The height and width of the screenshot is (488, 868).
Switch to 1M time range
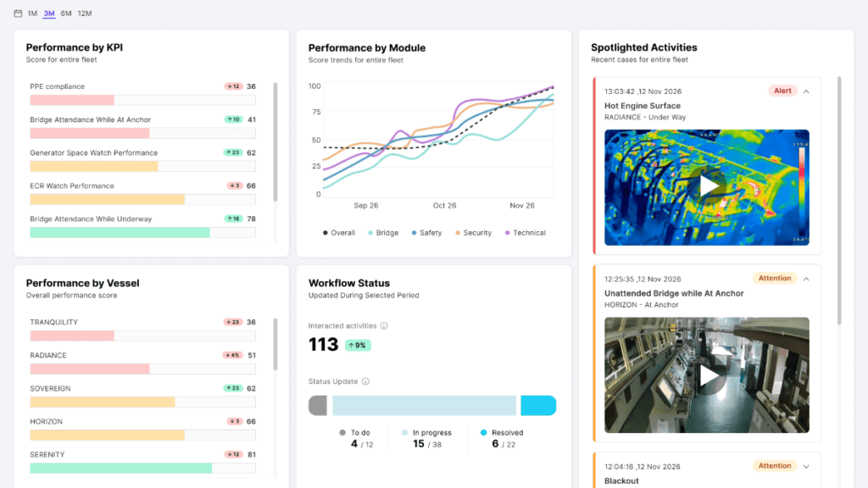pos(33,14)
